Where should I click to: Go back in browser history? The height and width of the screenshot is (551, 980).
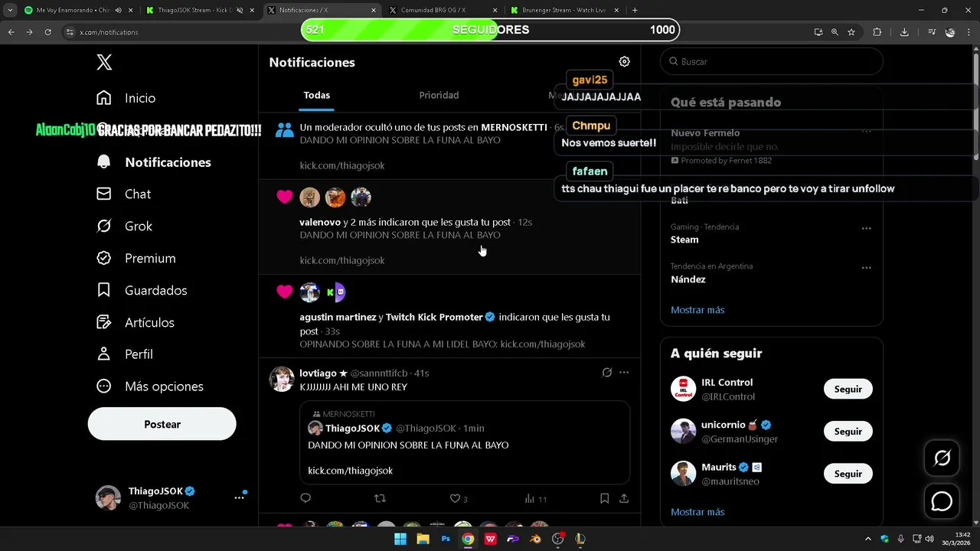[x=11, y=32]
